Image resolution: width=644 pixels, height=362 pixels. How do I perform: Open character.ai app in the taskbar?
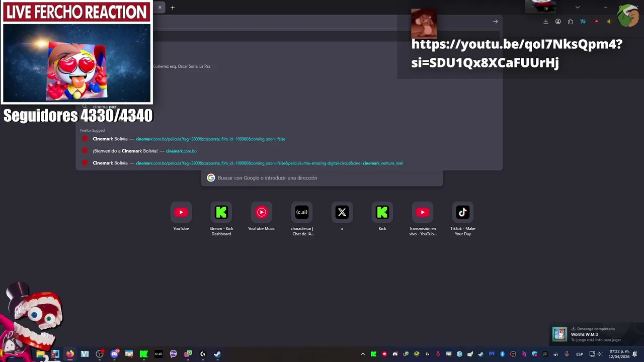click(x=158, y=354)
